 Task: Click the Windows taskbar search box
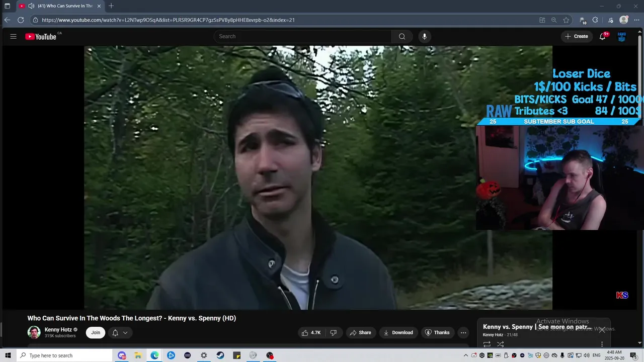pyautogui.click(x=64, y=355)
